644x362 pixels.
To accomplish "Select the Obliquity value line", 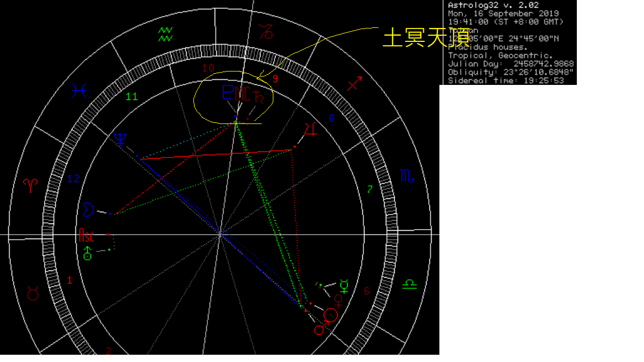I will 510,72.
